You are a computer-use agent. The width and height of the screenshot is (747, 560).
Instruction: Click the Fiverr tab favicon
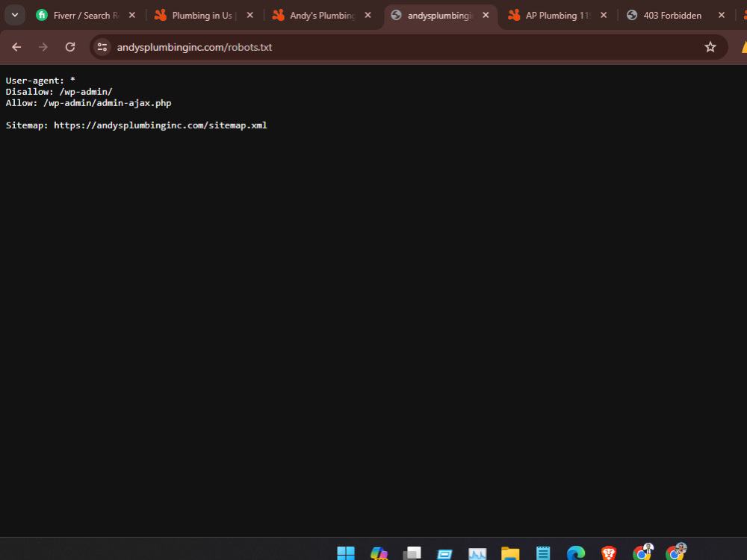(42, 15)
